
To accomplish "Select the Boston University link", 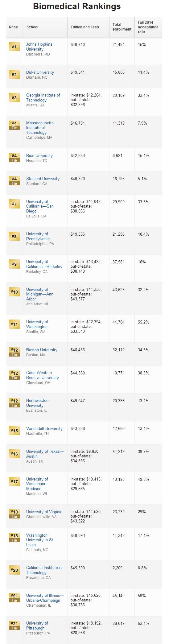I will pos(42,350).
